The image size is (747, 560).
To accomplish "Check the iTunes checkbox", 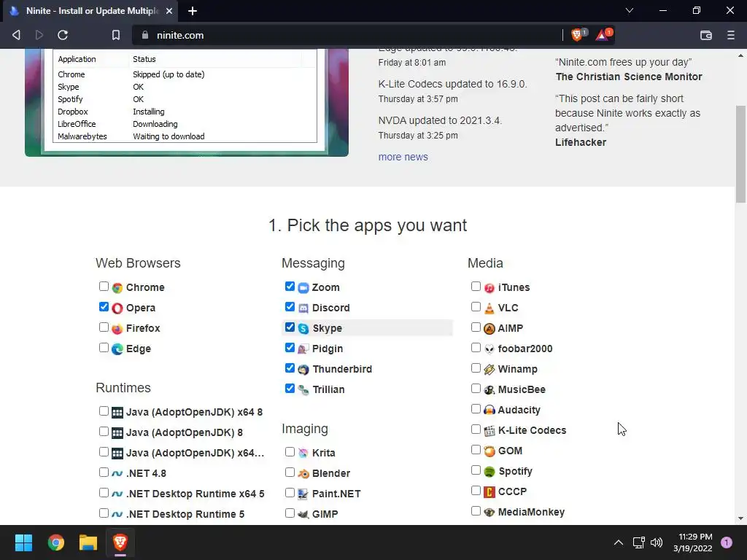I will (x=476, y=286).
